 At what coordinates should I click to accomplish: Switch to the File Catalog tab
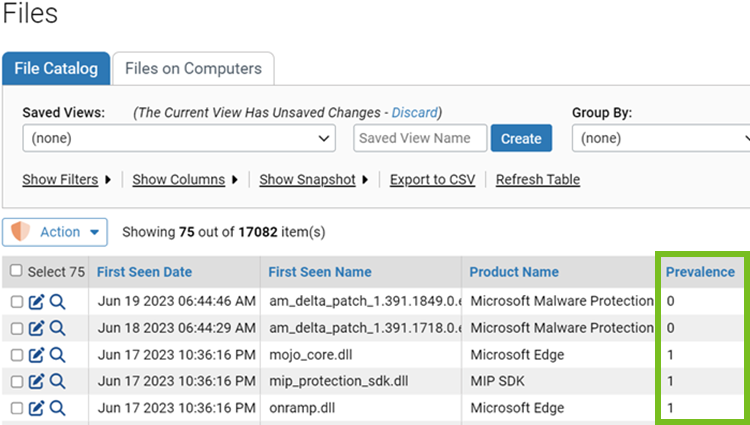pyautogui.click(x=56, y=68)
